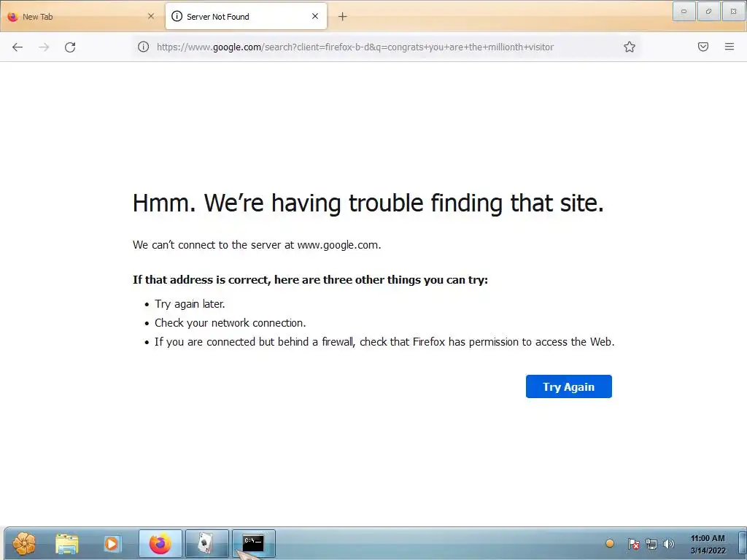Open site information icon in address bar
Viewport: 747px width, 560px height.
[144, 47]
